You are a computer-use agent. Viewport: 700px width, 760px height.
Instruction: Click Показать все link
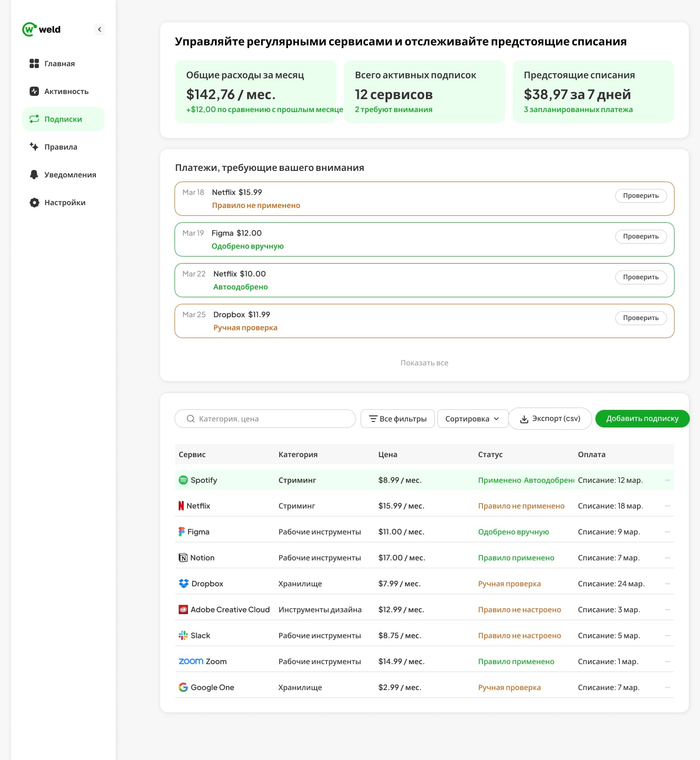point(424,363)
